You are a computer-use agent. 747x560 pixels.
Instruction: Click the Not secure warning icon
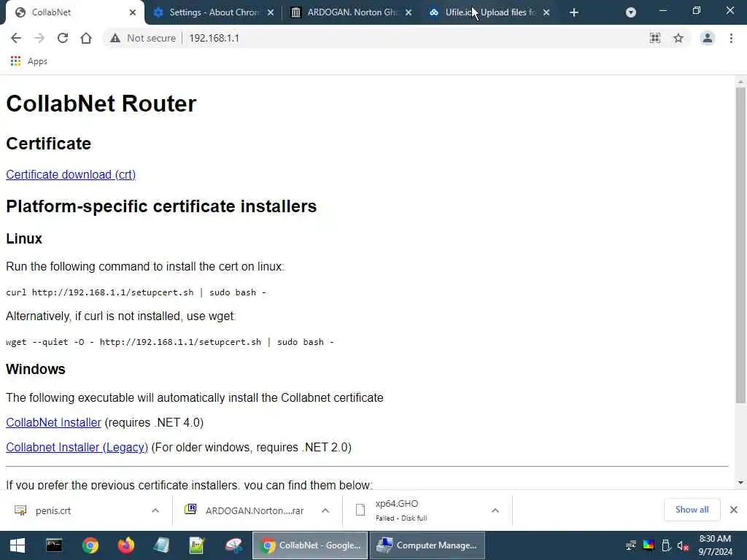click(x=115, y=38)
